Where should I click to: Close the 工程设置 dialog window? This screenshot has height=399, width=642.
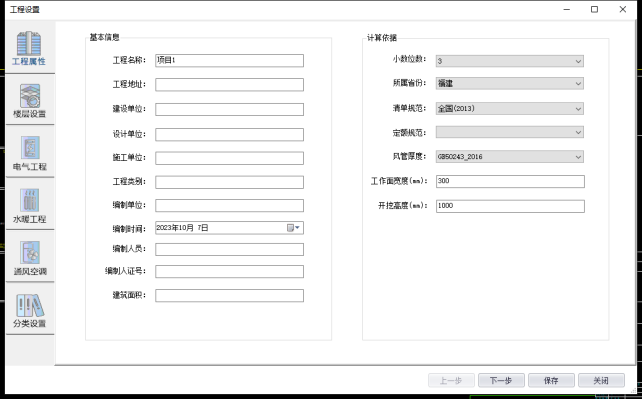pos(623,9)
